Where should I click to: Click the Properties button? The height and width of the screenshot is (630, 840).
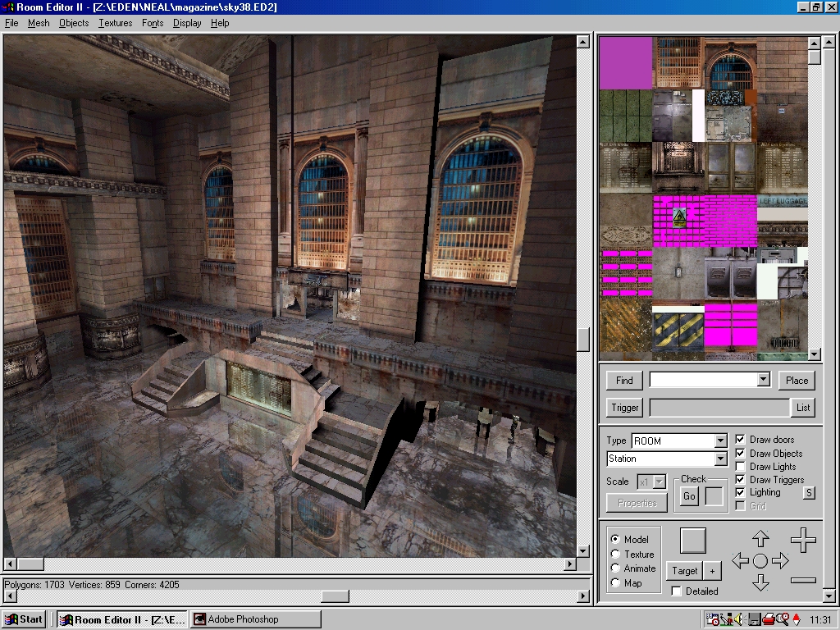(x=637, y=503)
